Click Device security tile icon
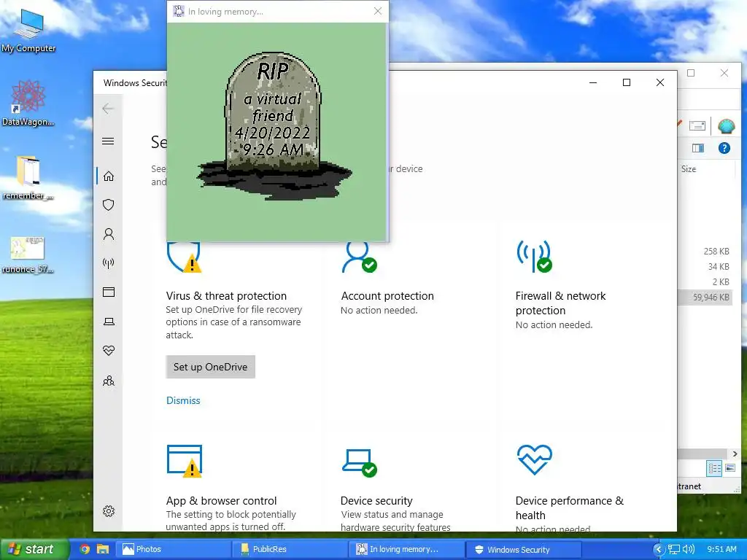 click(359, 462)
